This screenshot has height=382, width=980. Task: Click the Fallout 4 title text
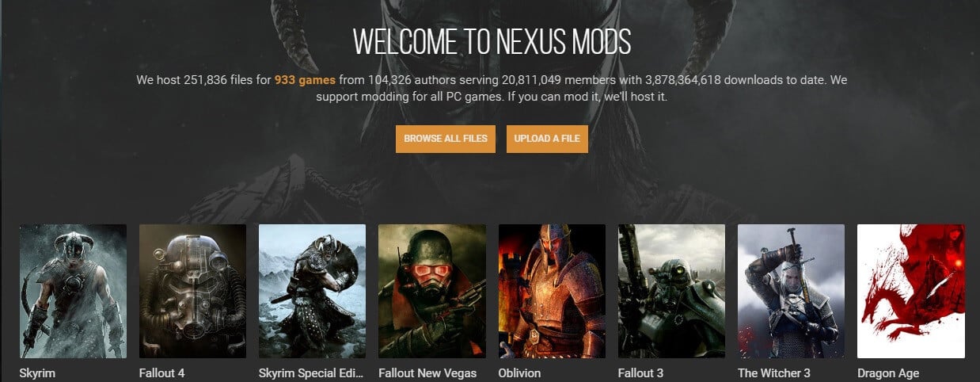click(161, 373)
